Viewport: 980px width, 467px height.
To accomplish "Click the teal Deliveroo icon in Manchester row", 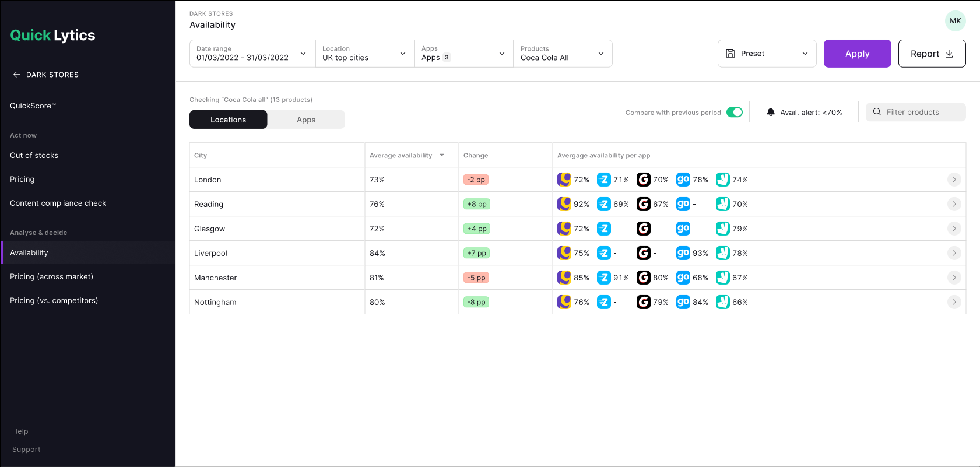I will [723, 278].
